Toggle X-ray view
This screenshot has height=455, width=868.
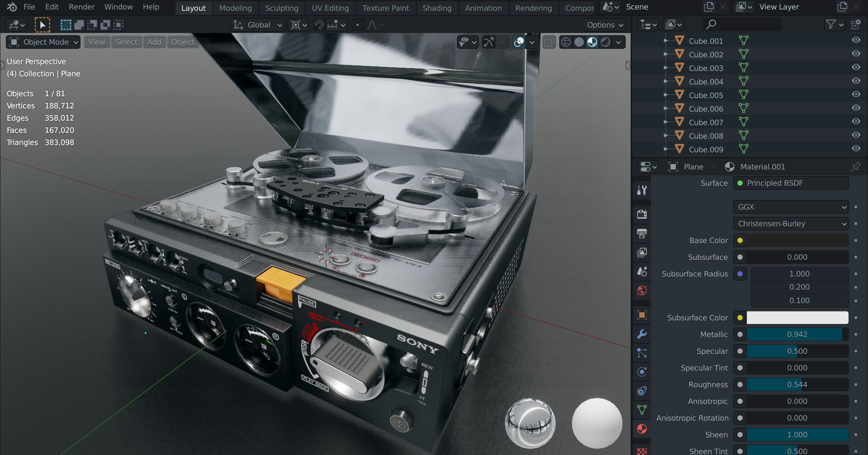tap(549, 42)
